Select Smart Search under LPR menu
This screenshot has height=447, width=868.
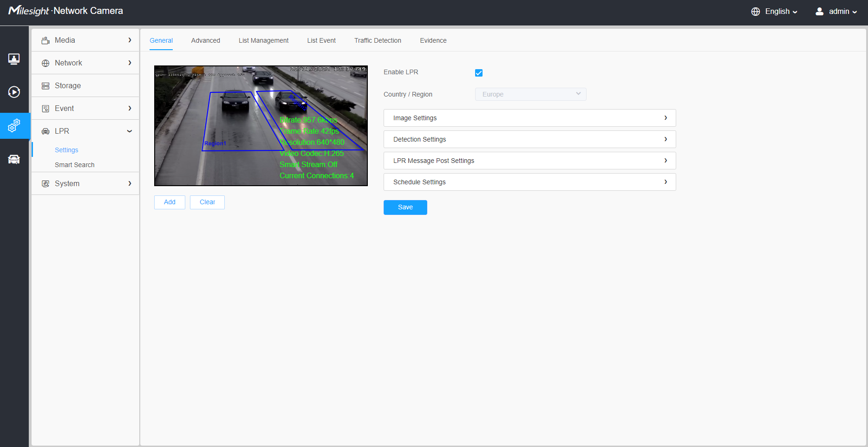[75, 165]
